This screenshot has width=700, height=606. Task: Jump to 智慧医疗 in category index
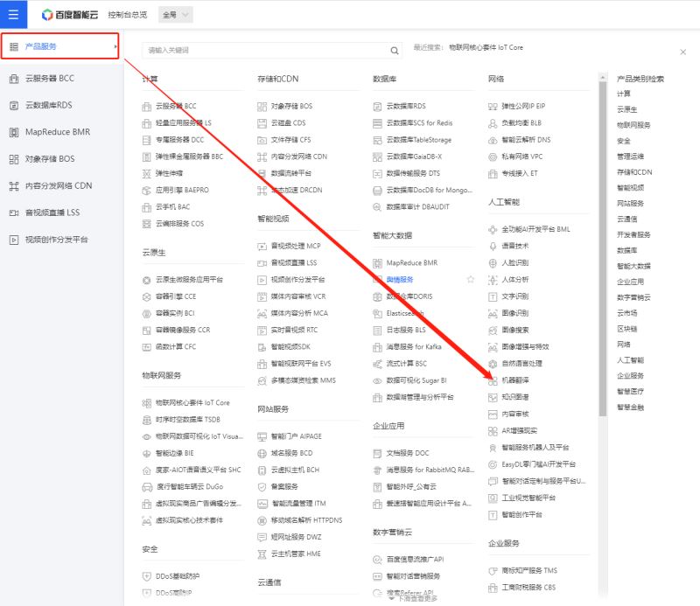point(630,392)
